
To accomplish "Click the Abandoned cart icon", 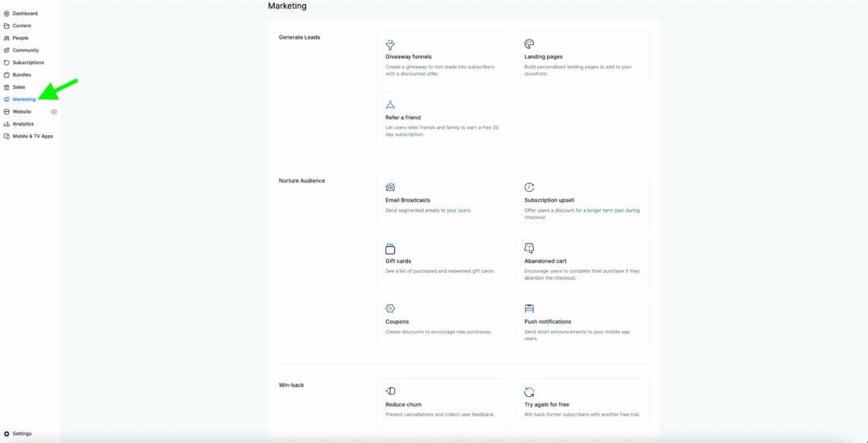I will [x=529, y=248].
